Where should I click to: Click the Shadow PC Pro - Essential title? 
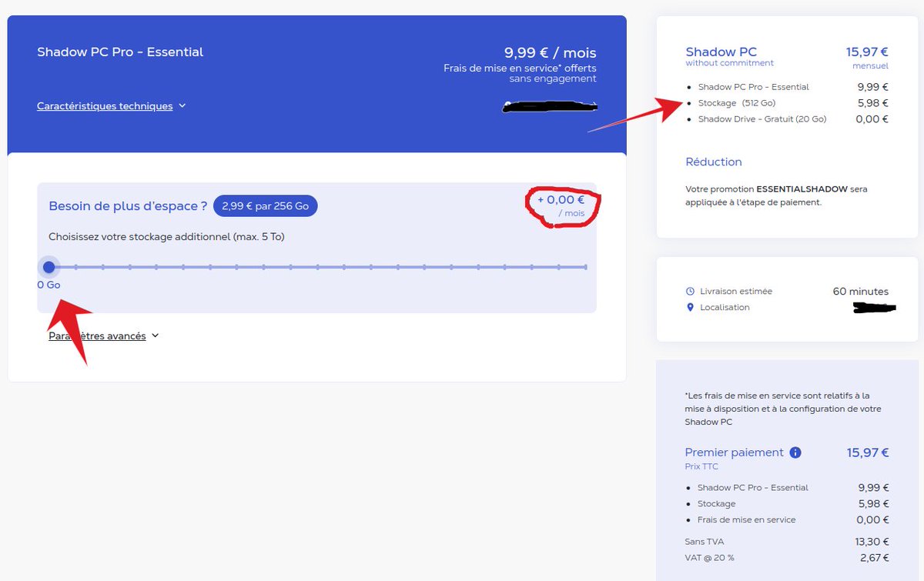tap(120, 52)
